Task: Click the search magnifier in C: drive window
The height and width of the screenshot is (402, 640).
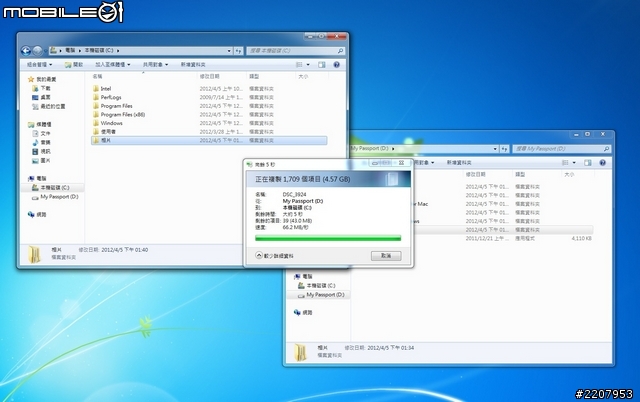Action: coord(340,51)
